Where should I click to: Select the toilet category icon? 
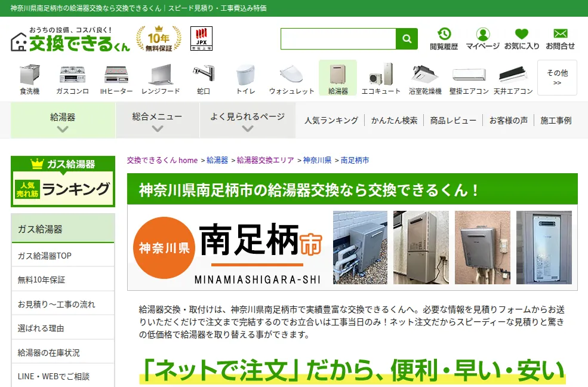245,74
